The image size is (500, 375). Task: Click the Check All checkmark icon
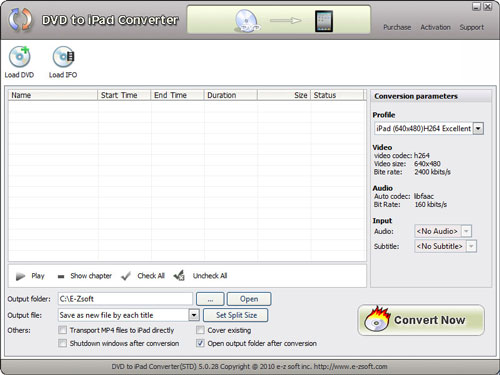[126, 276]
